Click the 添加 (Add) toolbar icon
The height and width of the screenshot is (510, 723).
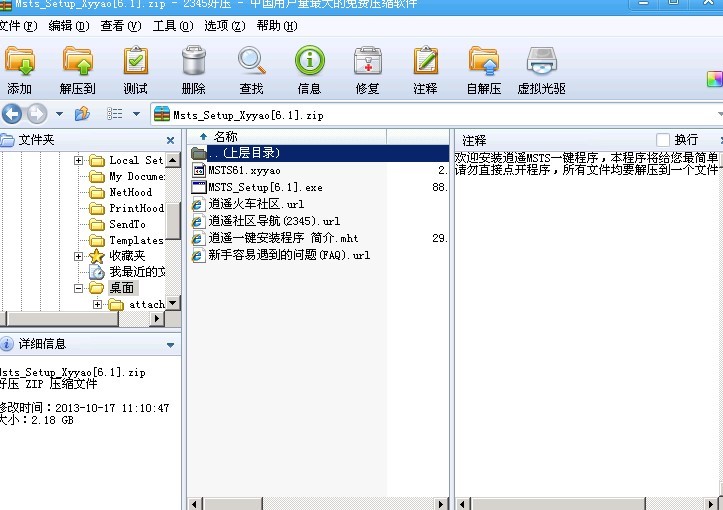click(x=19, y=70)
